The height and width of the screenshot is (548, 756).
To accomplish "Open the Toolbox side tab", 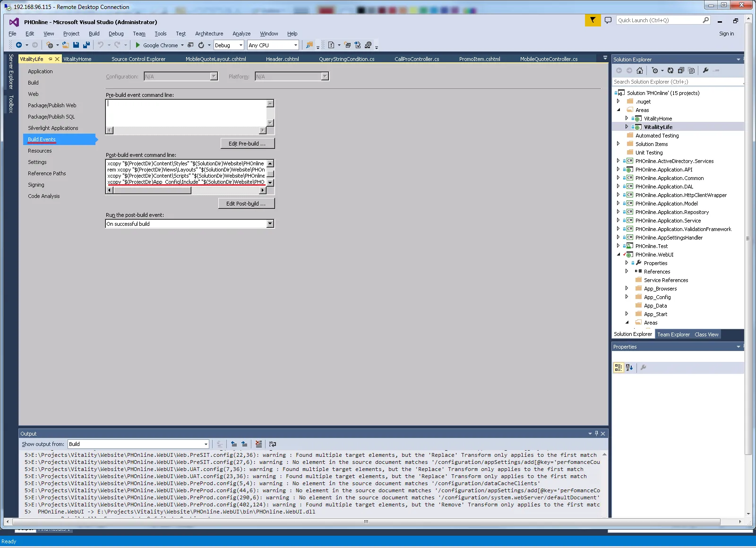I will 11,104.
